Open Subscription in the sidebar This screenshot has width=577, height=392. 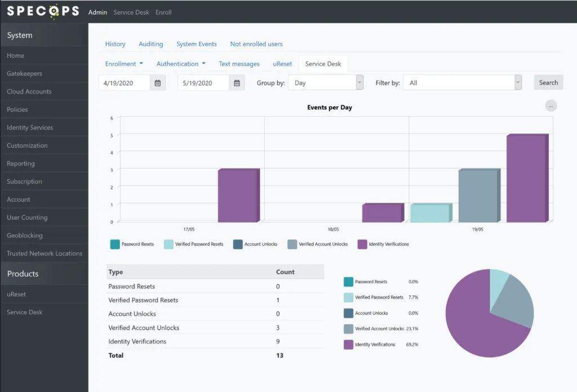(44, 182)
